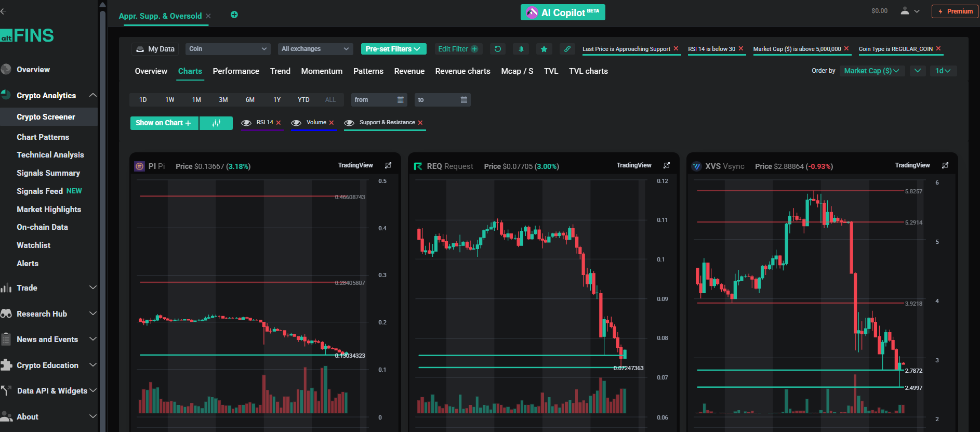Screen dimensions: 980x432
Task: Click the Premium upgrade button
Action: pyautogui.click(x=955, y=11)
